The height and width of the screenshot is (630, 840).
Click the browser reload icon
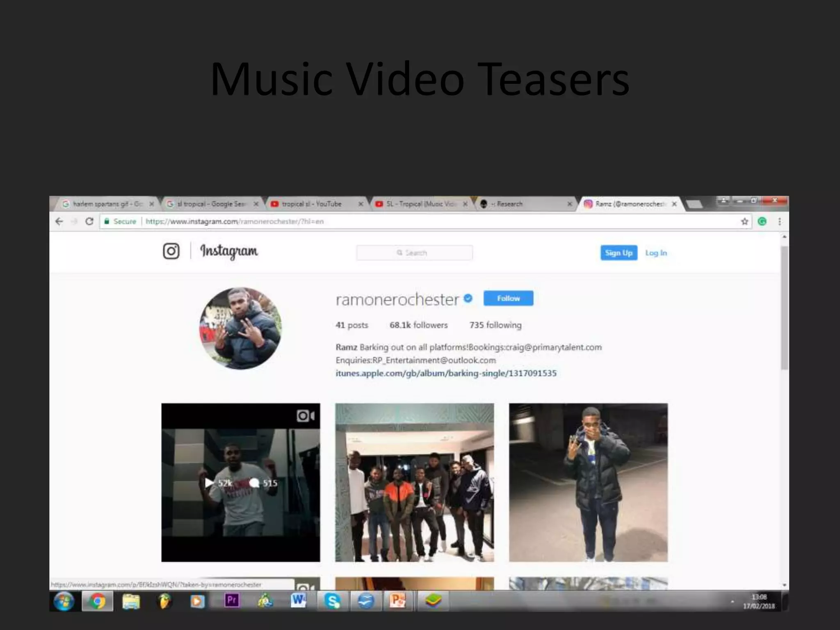pos(89,221)
